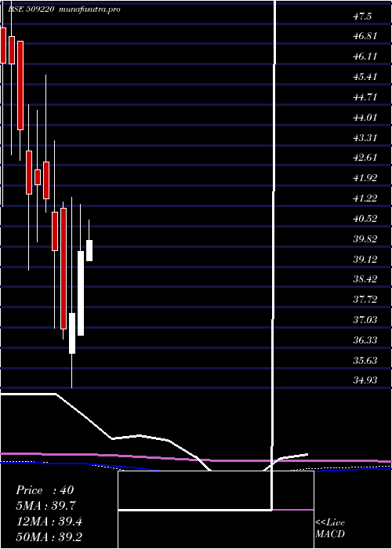Click the 45.41 price axis label

[x=365, y=76]
